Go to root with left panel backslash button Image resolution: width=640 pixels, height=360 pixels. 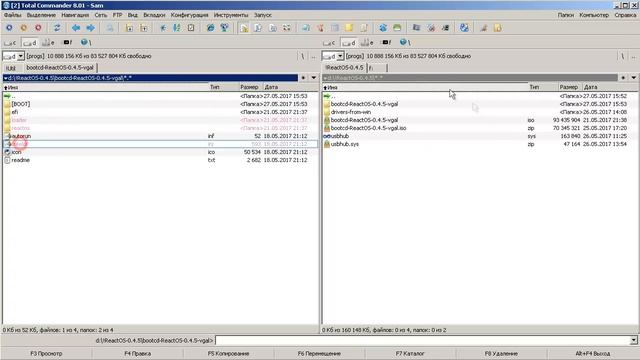(302, 56)
